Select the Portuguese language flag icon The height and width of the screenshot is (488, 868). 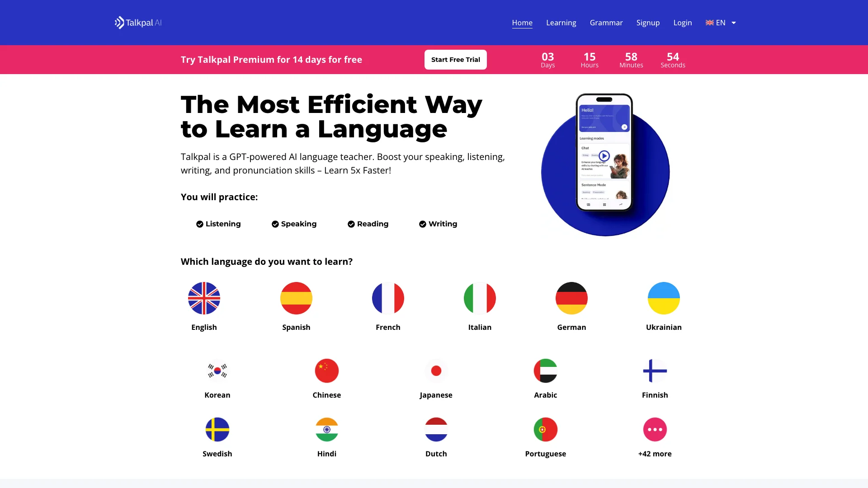tap(546, 430)
